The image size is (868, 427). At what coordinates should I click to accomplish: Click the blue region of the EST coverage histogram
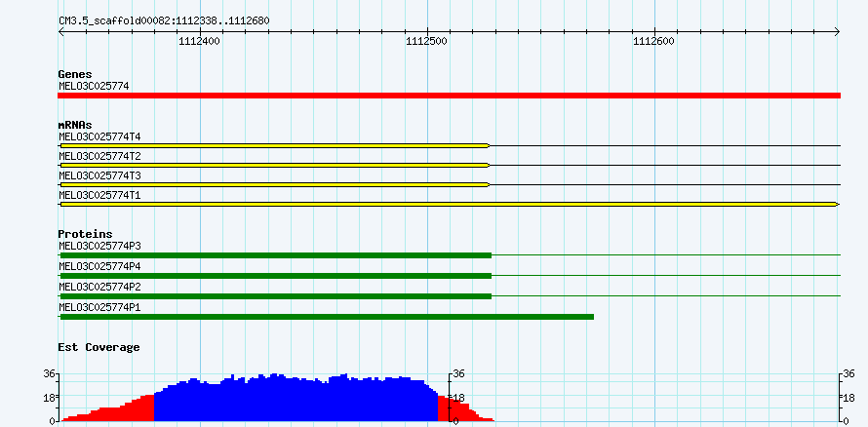click(x=296, y=400)
